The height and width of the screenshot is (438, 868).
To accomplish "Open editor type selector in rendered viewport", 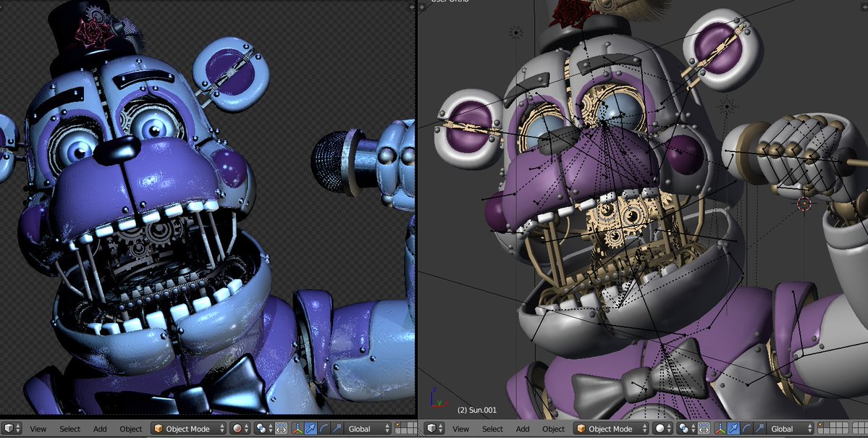I will coord(12,429).
